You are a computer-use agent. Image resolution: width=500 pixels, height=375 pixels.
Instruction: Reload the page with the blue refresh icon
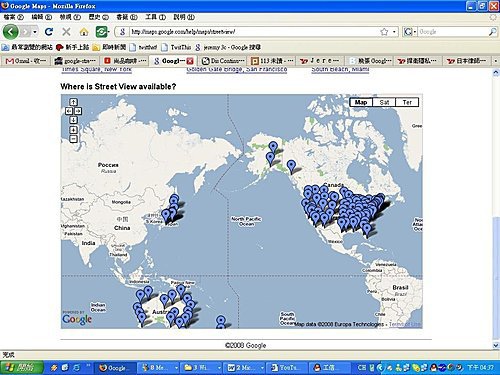pyautogui.click(x=49, y=32)
